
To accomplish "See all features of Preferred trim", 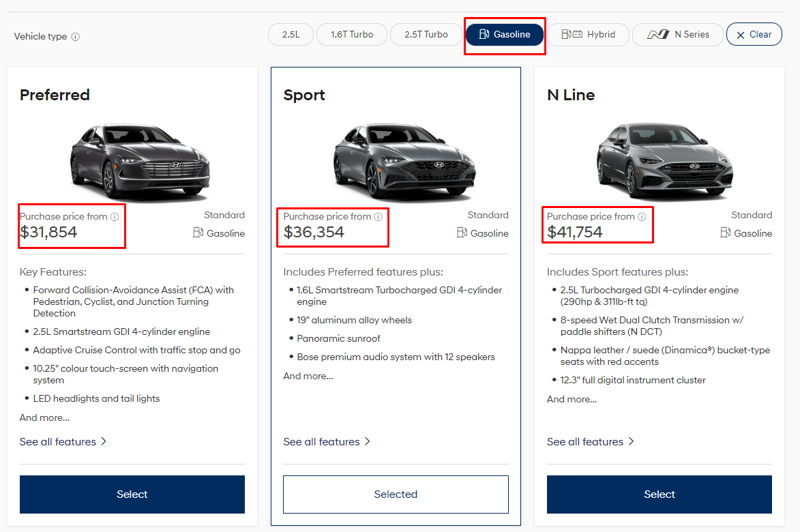I will [63, 442].
